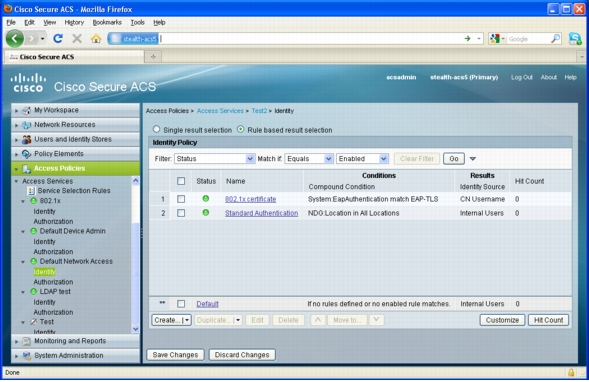Click the Skype icon in toolbar

(x=575, y=38)
